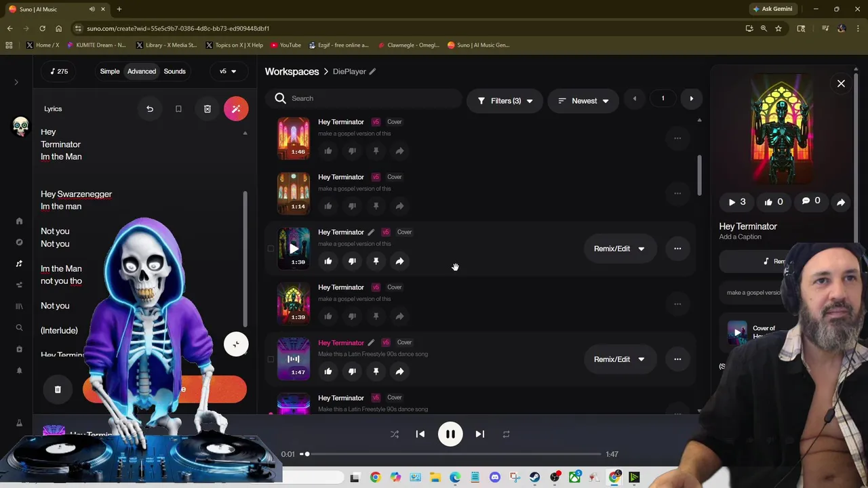Click the workspace Search input field
Image resolution: width=868 pixels, height=488 pixels.
coord(363,98)
